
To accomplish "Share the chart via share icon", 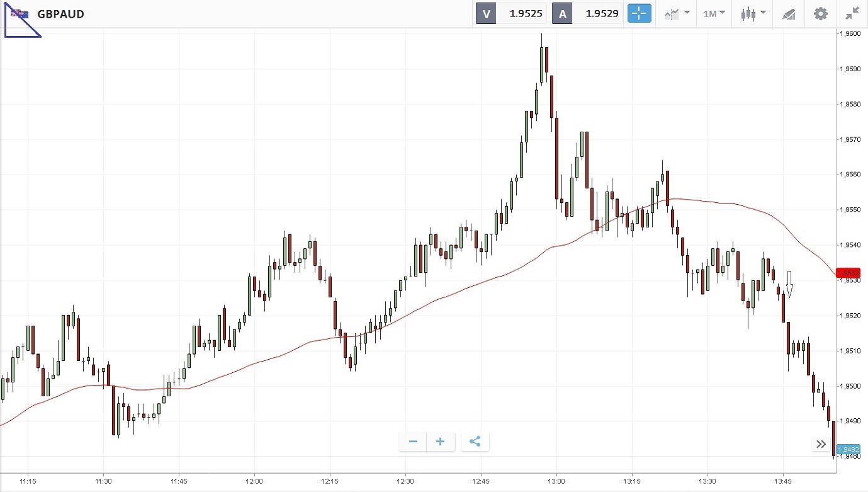I will coord(475,442).
